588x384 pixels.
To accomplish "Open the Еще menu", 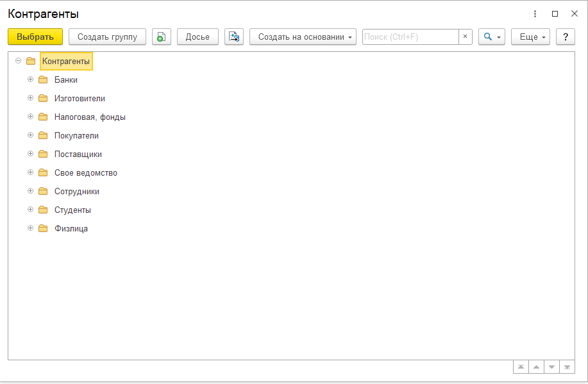I will [x=531, y=37].
